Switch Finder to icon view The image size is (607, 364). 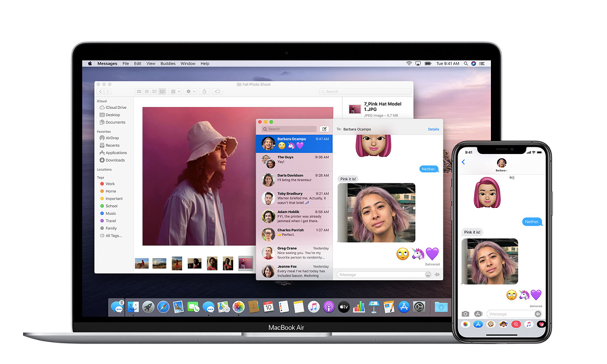pyautogui.click(x=139, y=92)
